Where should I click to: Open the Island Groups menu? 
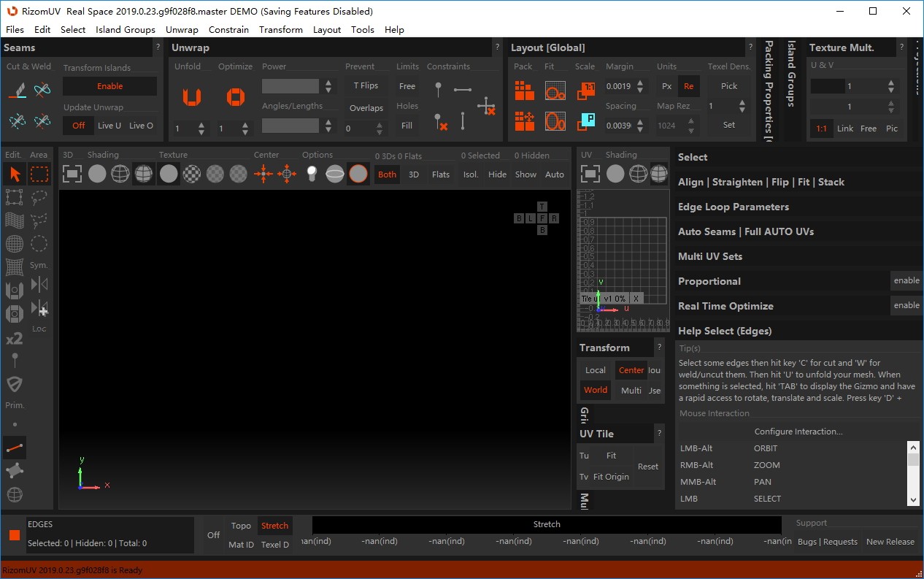coord(125,30)
